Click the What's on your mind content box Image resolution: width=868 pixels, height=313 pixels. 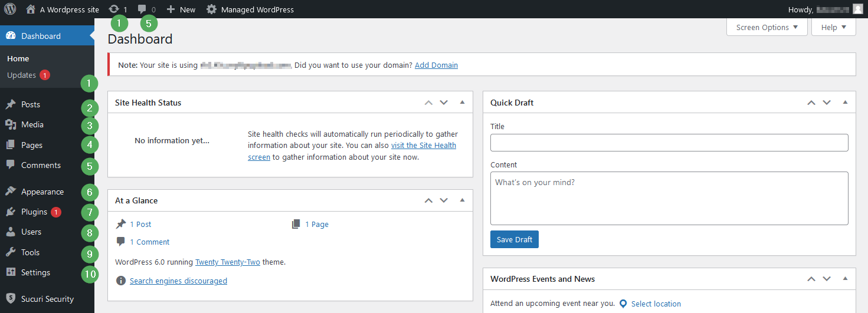[669, 198]
